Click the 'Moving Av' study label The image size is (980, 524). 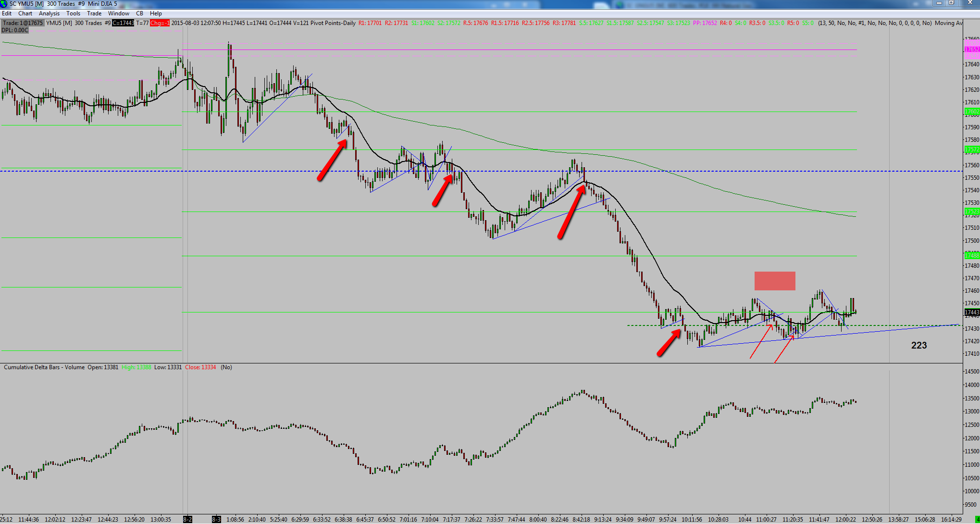949,23
